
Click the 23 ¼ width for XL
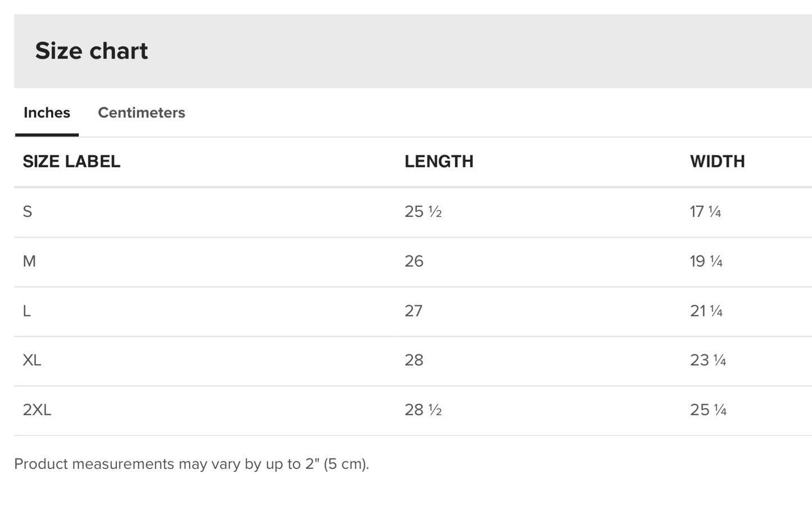tap(708, 360)
